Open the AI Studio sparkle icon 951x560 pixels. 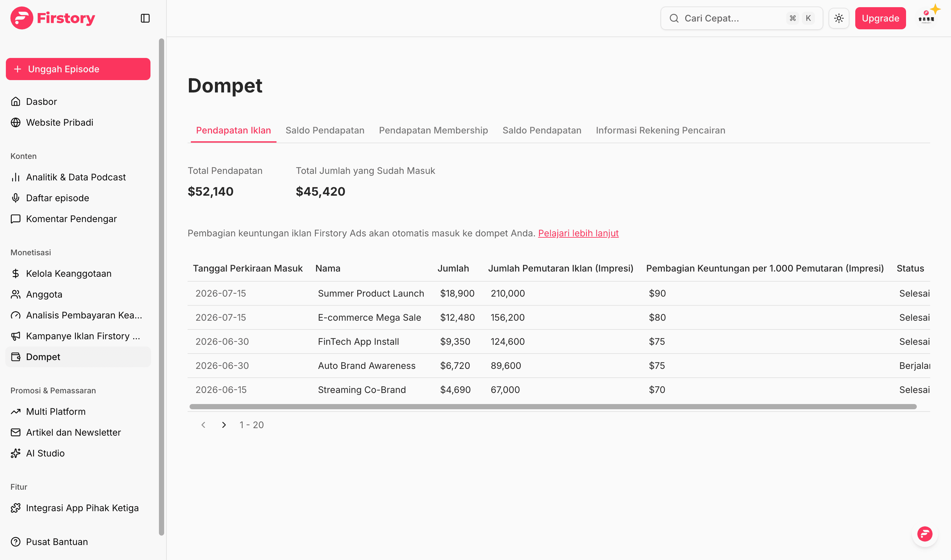click(x=16, y=453)
